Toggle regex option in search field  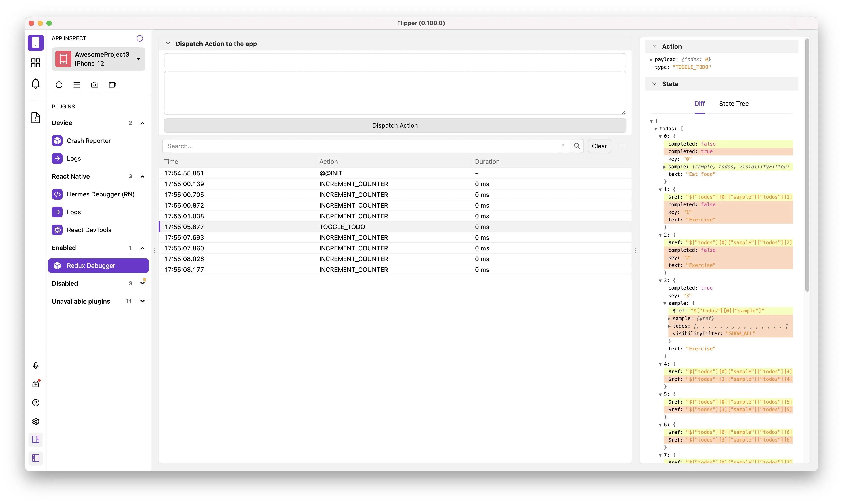(x=563, y=146)
